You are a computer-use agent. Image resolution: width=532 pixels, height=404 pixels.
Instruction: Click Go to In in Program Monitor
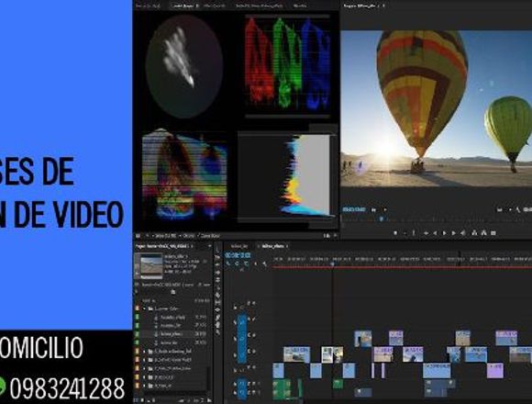(x=427, y=233)
